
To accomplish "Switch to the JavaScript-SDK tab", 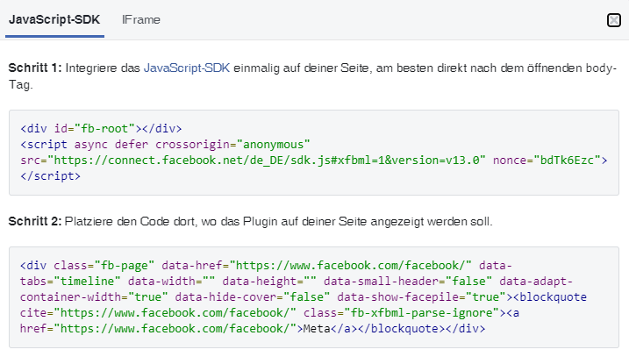I will pos(54,19).
